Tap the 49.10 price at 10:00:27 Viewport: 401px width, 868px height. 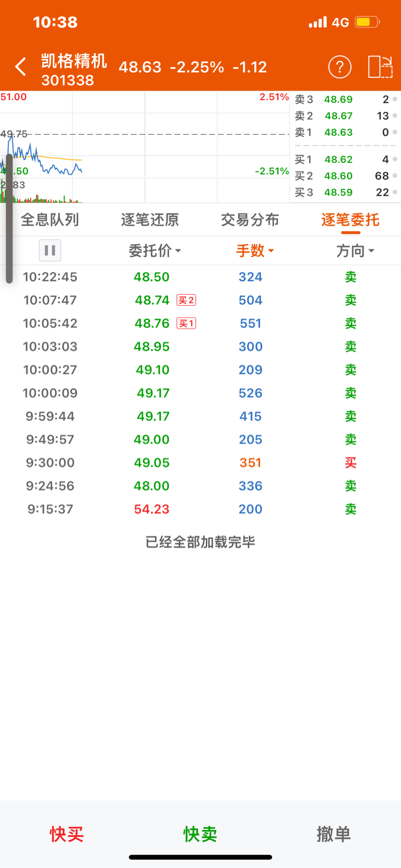pos(152,370)
